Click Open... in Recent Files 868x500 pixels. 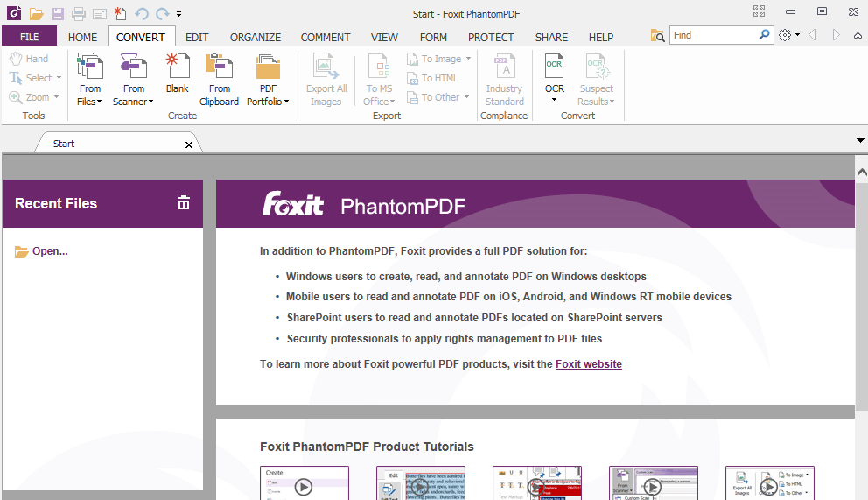click(x=41, y=251)
